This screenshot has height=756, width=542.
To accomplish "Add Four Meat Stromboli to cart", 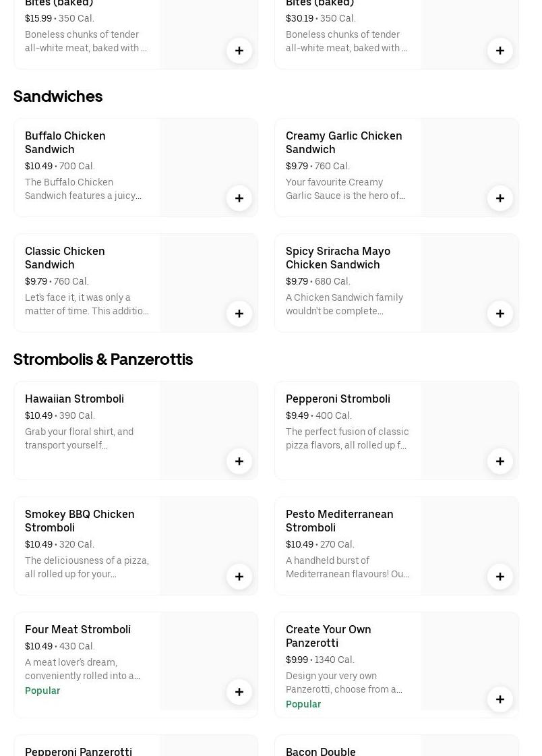I will coord(239,692).
